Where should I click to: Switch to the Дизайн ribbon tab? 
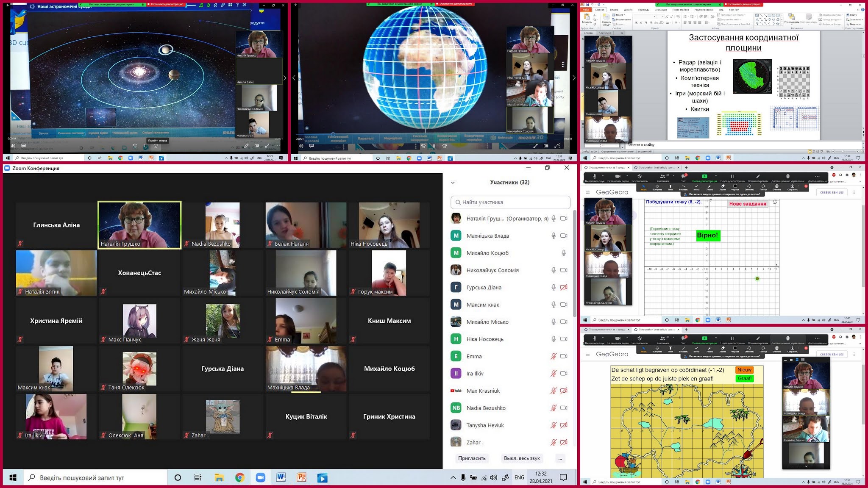(628, 9)
